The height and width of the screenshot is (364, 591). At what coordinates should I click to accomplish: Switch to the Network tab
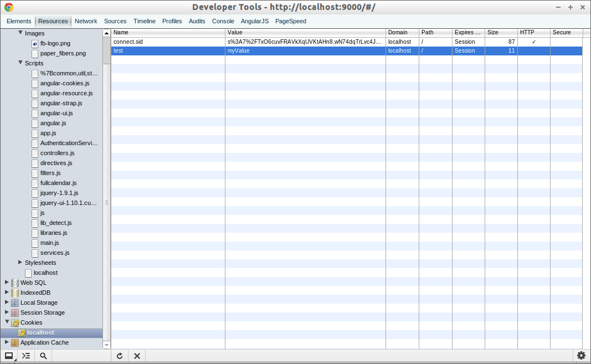(86, 21)
